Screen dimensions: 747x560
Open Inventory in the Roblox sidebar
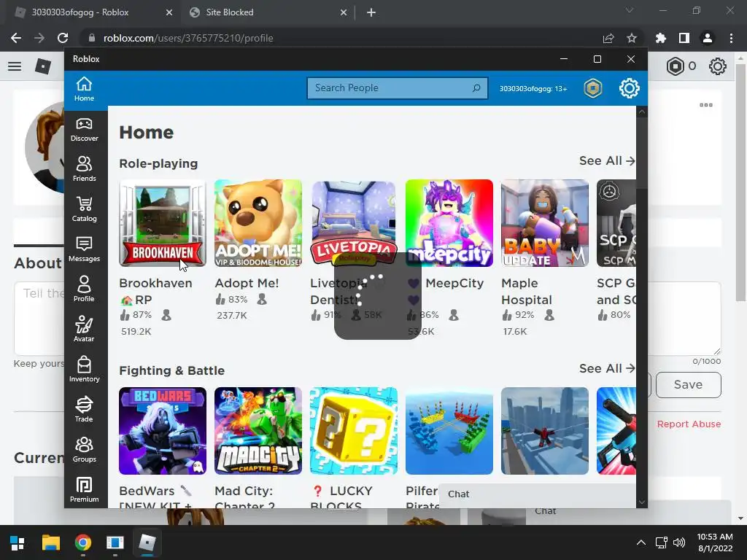click(85, 370)
